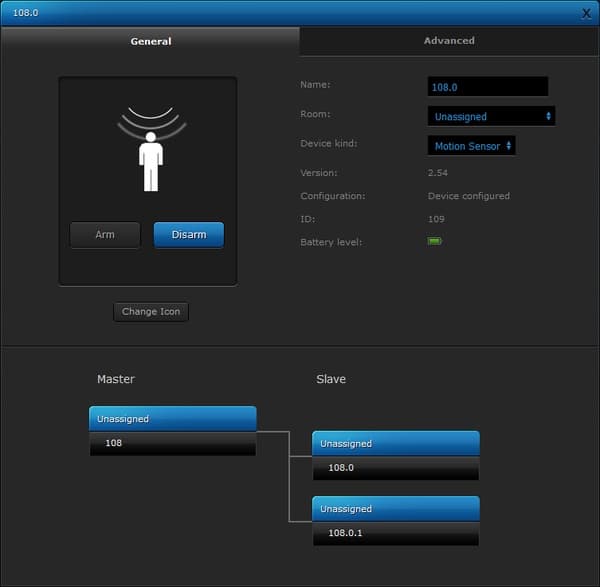
Task: Click the Configuration label
Action: tap(333, 196)
